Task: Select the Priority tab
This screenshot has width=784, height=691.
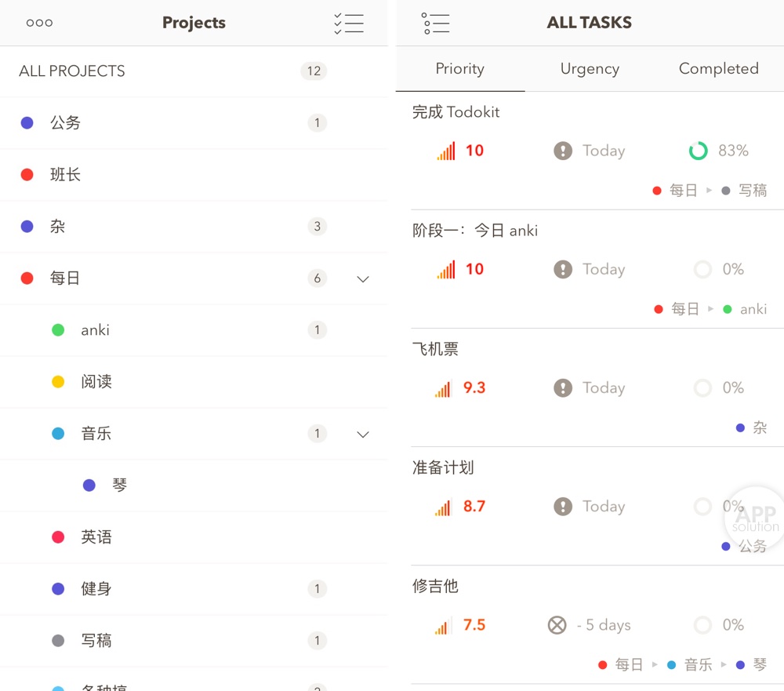Action: click(460, 69)
